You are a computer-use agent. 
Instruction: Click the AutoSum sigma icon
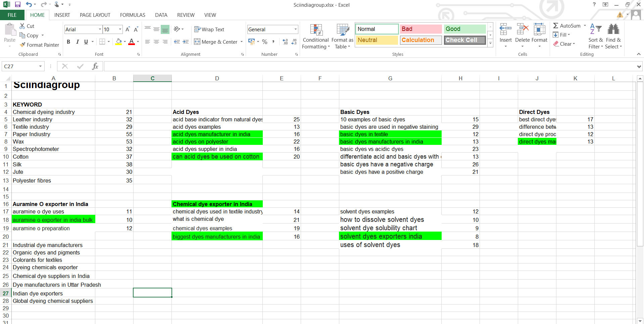coord(556,26)
